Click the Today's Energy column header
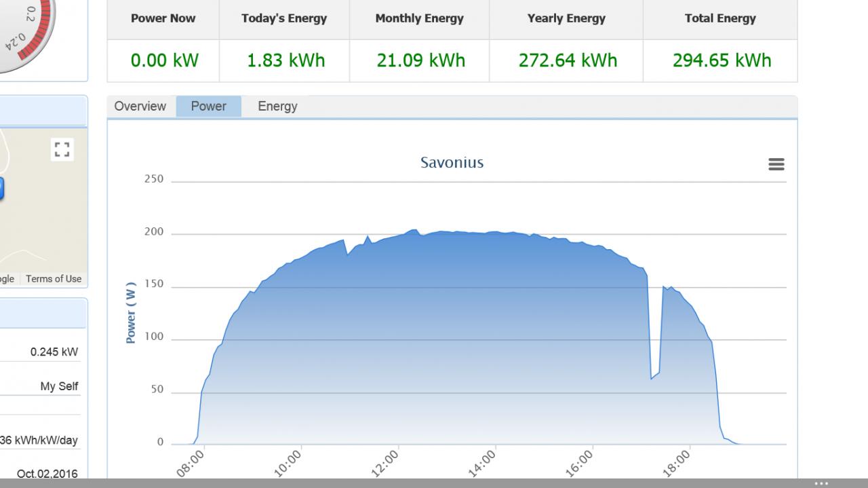Viewport: 868px width, 488px height. click(x=284, y=19)
